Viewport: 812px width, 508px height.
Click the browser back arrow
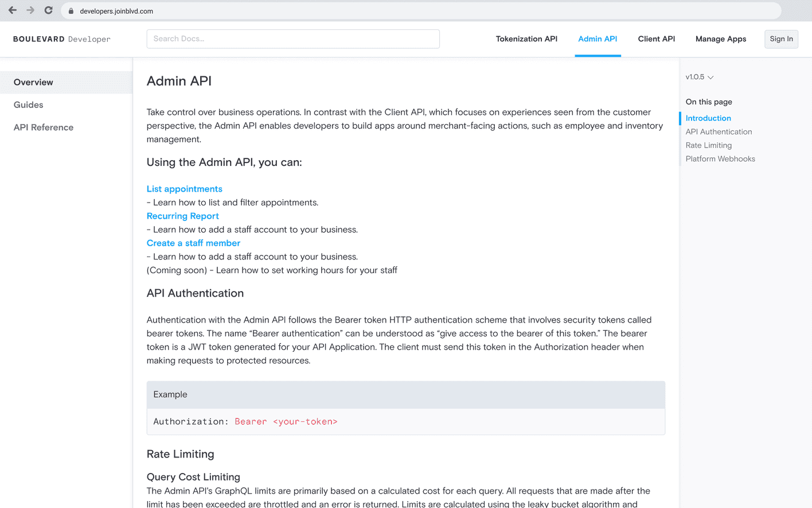click(13, 10)
